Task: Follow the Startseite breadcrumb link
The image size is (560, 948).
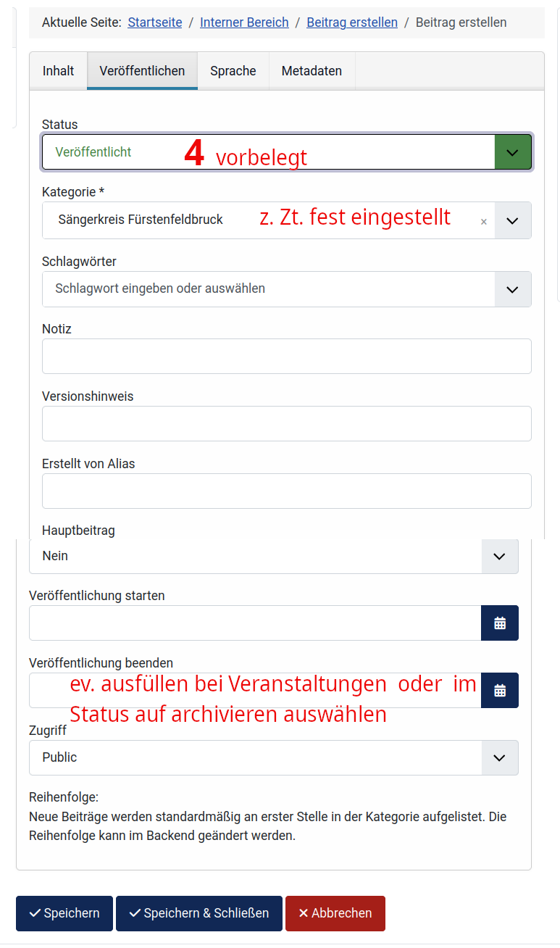Action: (154, 22)
